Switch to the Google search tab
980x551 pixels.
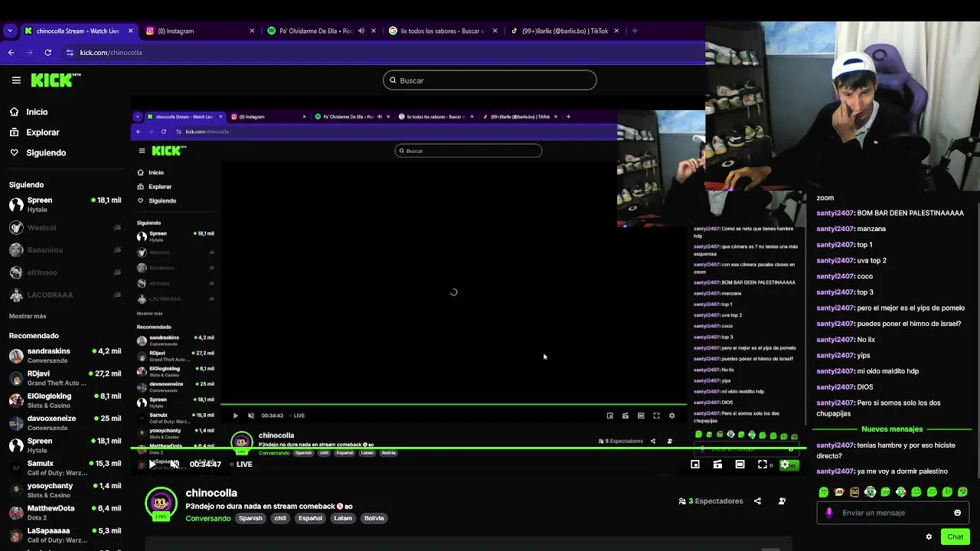click(x=443, y=31)
